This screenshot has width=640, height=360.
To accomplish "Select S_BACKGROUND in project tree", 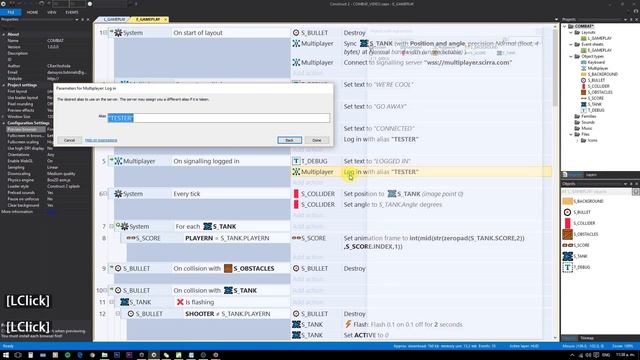I will click(599, 74).
